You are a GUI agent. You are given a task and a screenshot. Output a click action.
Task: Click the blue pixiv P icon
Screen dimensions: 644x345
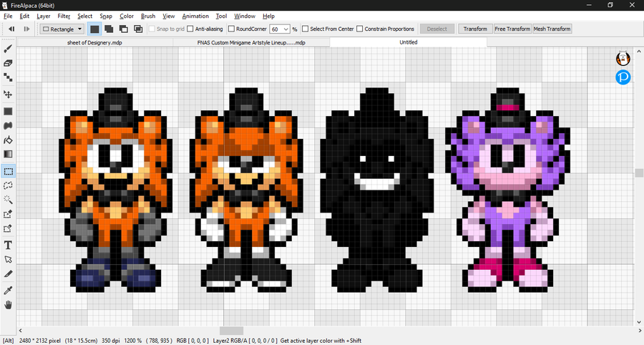623,77
